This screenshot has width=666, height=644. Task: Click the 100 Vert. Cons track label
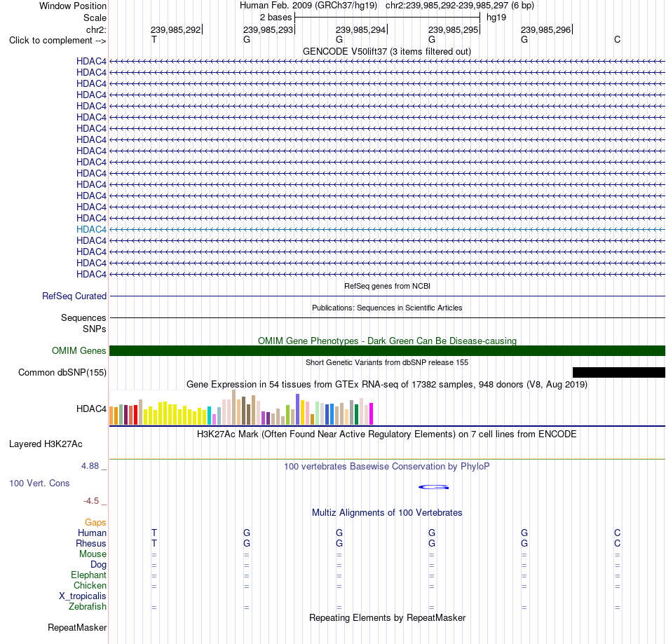(x=39, y=483)
